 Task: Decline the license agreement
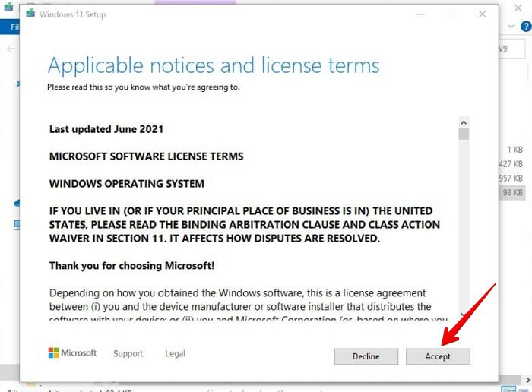click(x=366, y=356)
